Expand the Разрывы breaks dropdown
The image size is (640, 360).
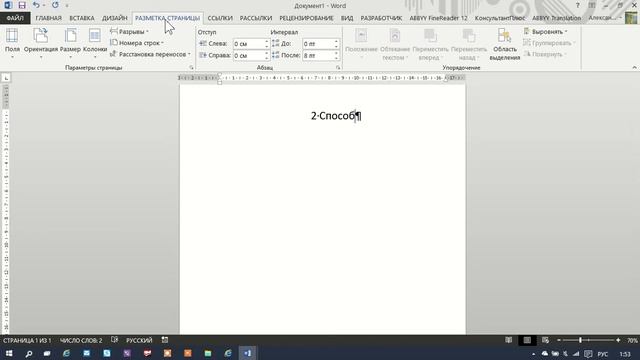coord(129,31)
